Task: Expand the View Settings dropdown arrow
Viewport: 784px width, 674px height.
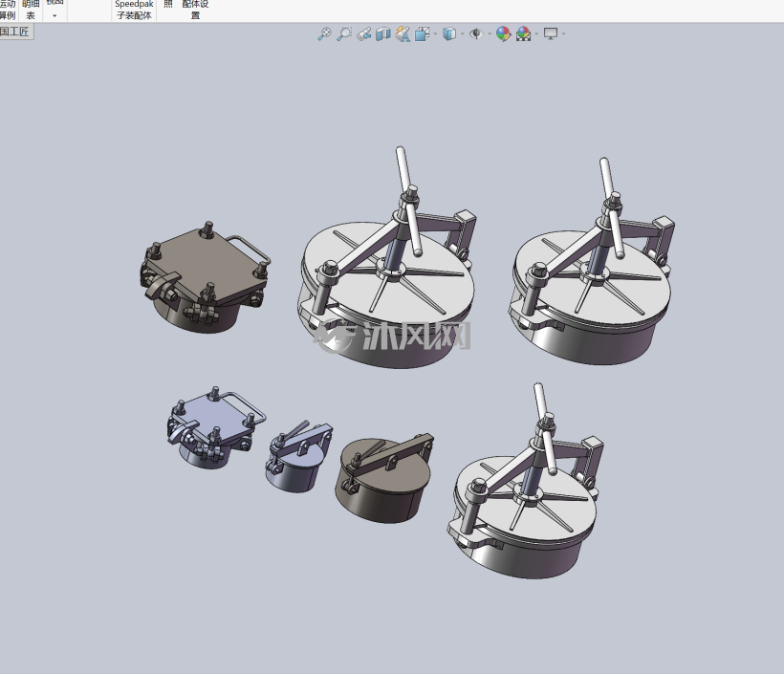Action: pos(564,34)
